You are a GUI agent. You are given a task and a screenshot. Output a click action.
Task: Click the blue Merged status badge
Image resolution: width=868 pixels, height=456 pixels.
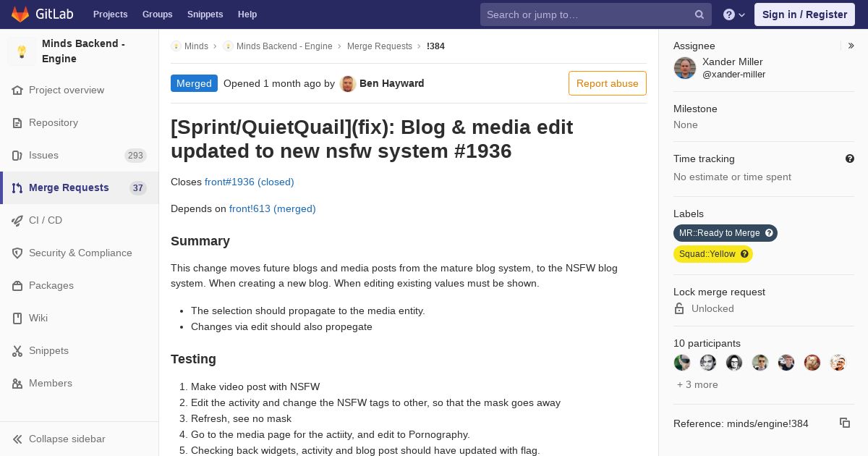point(194,83)
